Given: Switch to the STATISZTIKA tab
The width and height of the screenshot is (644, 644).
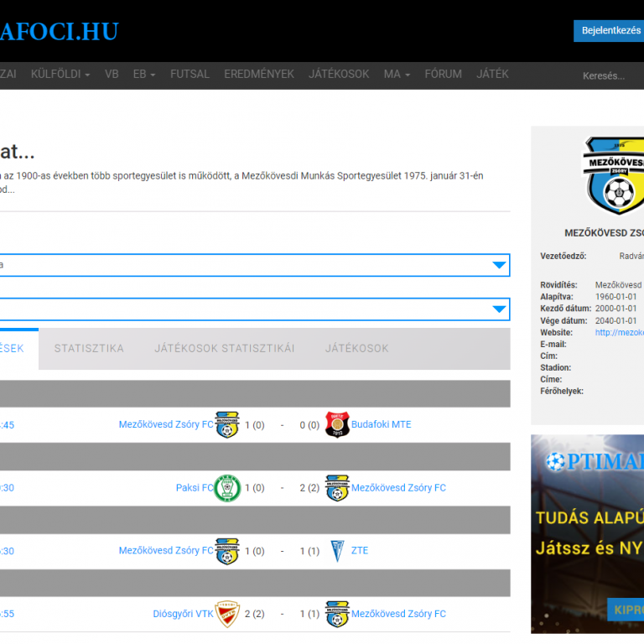Looking at the screenshot, I should pyautogui.click(x=89, y=349).
